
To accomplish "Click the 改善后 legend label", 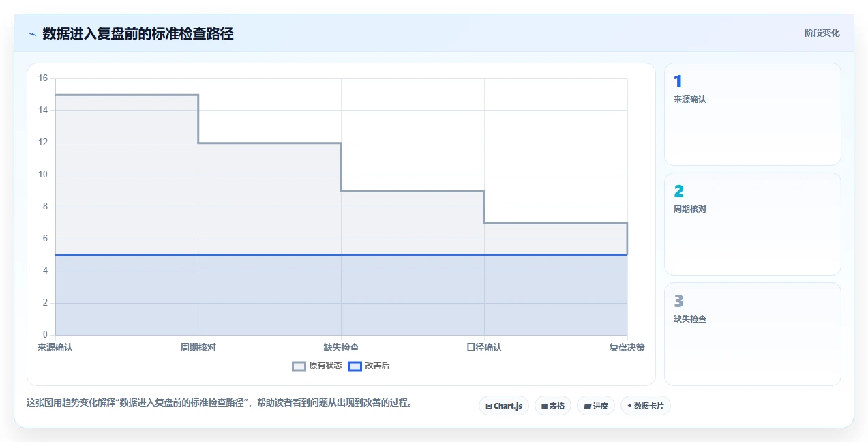I will pyautogui.click(x=377, y=366).
